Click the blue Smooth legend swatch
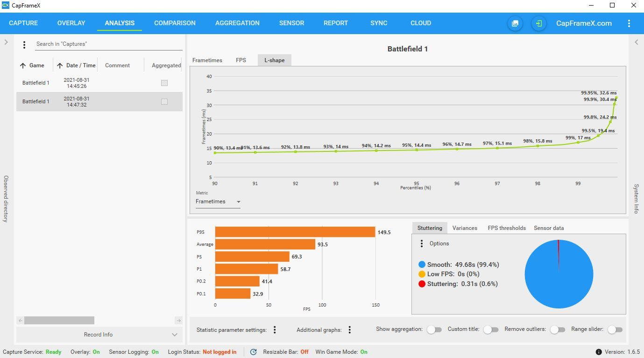 [422, 265]
